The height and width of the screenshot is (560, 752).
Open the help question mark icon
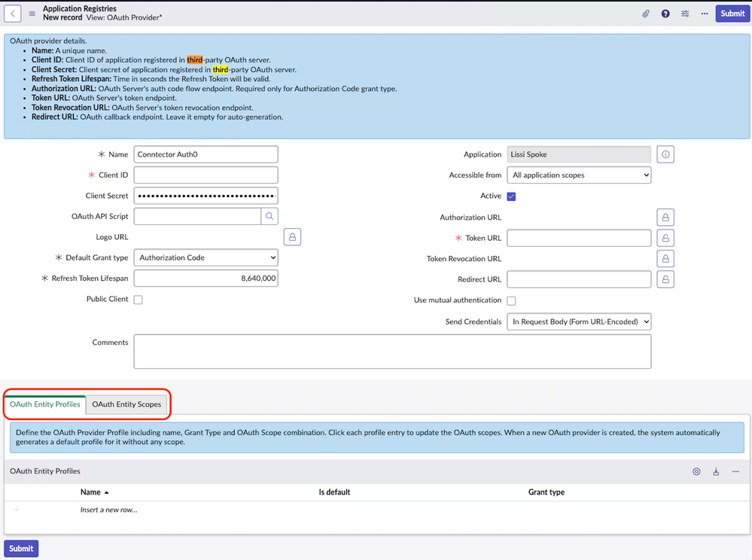click(665, 14)
